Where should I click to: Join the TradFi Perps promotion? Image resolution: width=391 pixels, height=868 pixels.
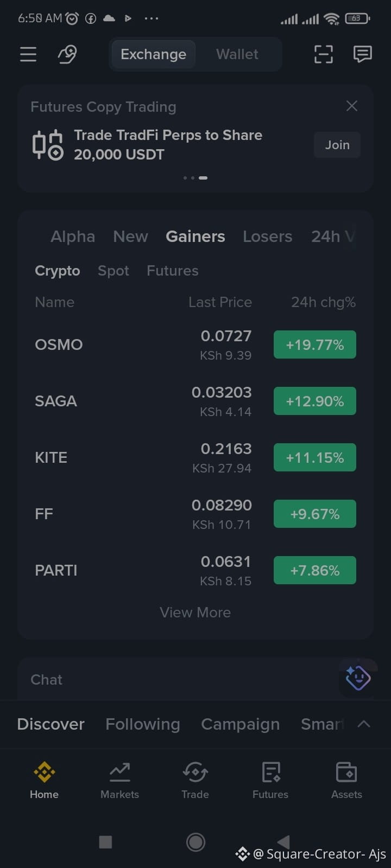coord(337,145)
